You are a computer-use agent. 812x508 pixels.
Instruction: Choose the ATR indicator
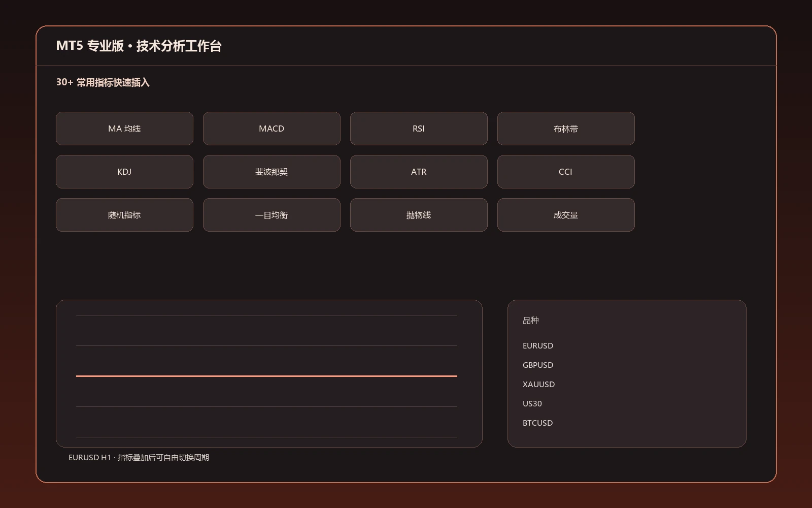[419, 172]
